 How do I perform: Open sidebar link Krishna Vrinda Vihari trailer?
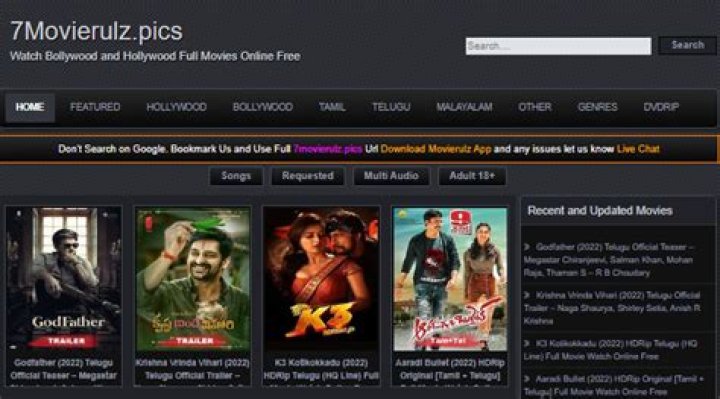(612, 308)
